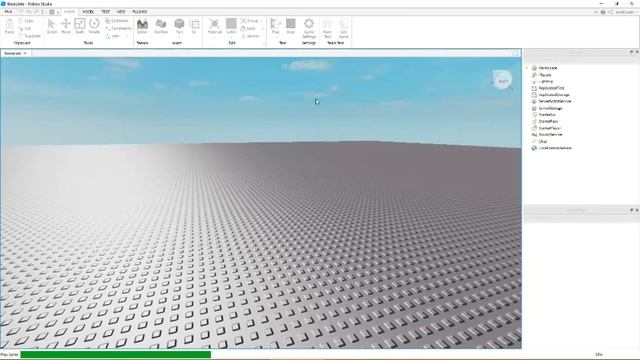Viewport: 640px width, 360px height.
Task: Open the Material picker
Action: click(x=214, y=26)
